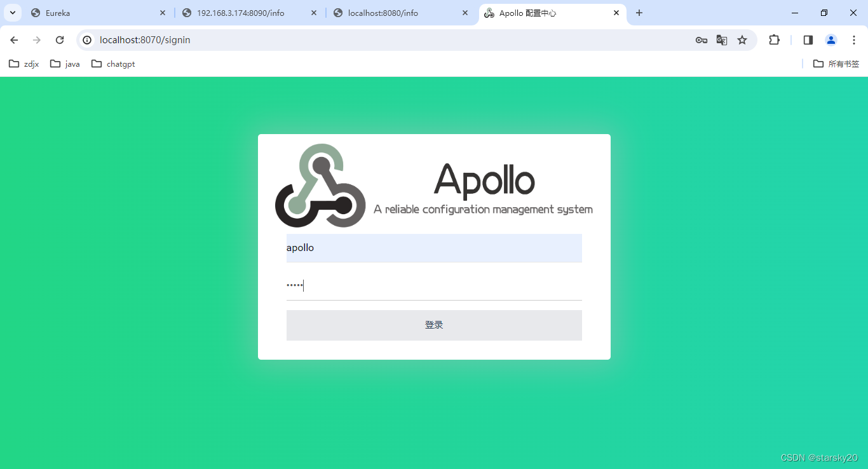Switch to the Eureka tab
The height and width of the screenshot is (469, 868).
98,13
